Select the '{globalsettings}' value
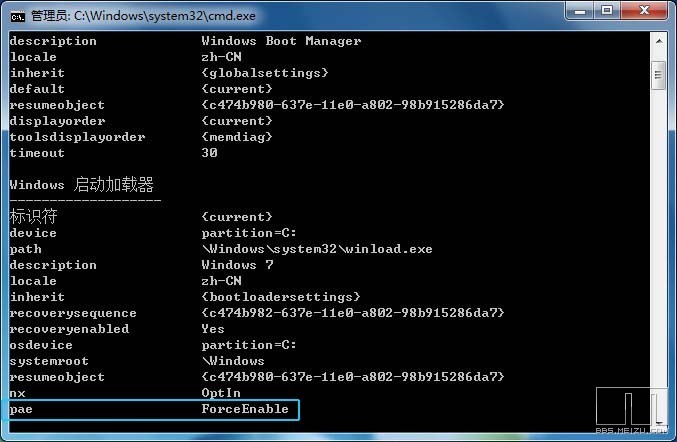The height and width of the screenshot is (442, 677). click(x=265, y=73)
